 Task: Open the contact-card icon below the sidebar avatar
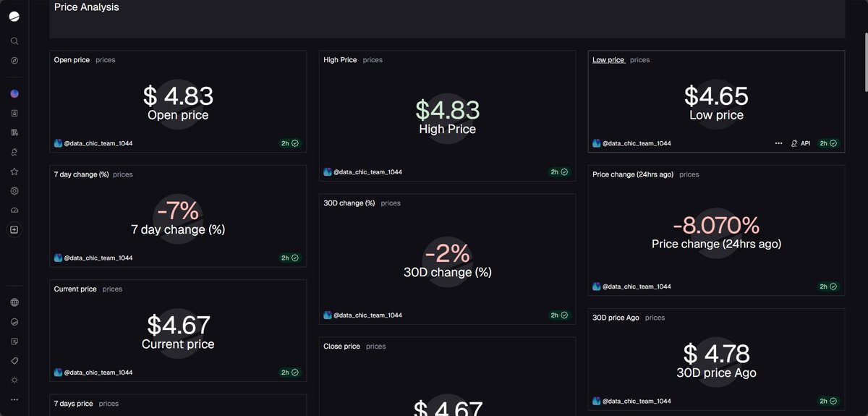pos(14,114)
